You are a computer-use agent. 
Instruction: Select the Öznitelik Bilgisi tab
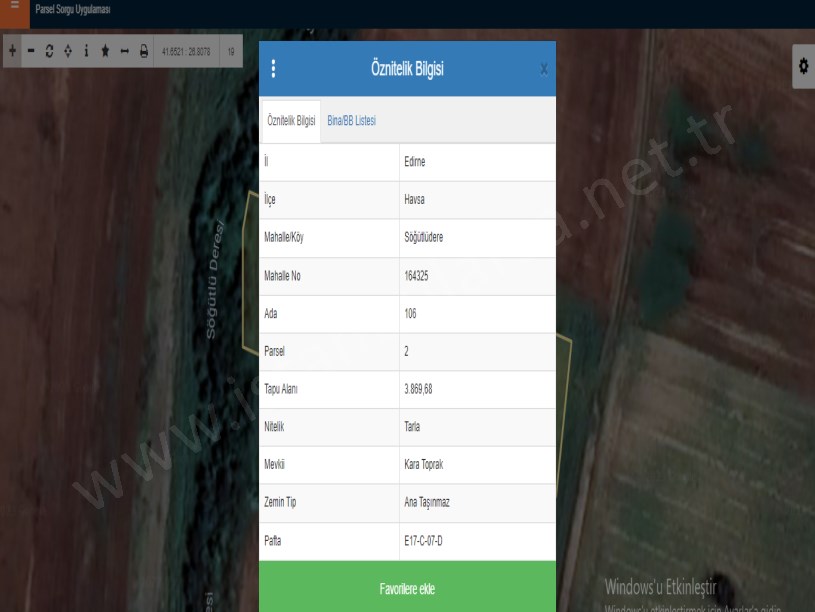click(x=291, y=121)
